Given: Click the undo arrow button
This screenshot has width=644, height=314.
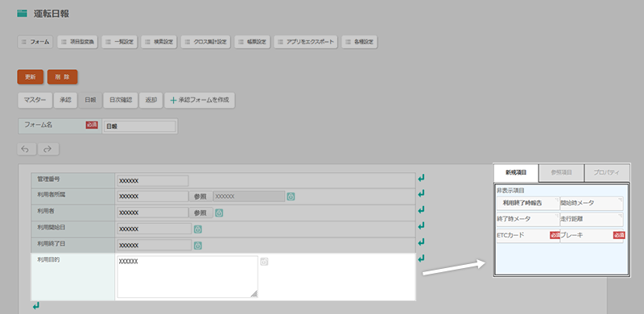Looking at the screenshot, I should [27, 149].
